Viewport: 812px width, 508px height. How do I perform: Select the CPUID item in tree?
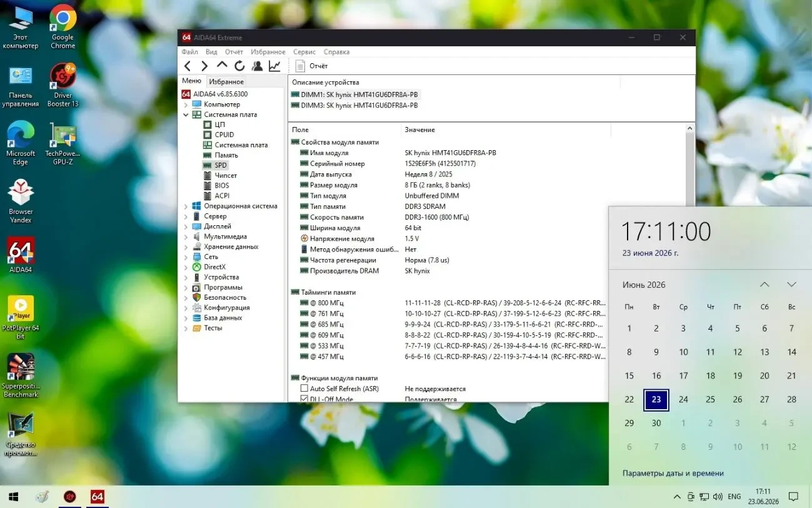(219, 135)
